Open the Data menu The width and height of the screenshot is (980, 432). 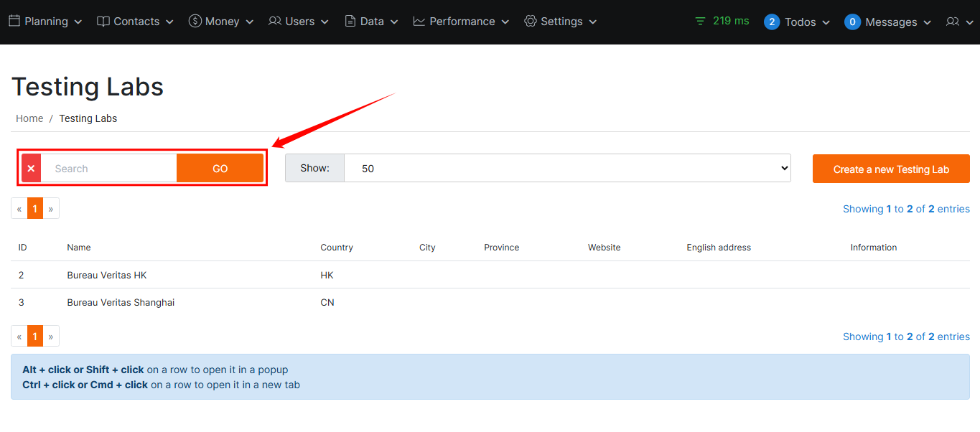click(370, 22)
